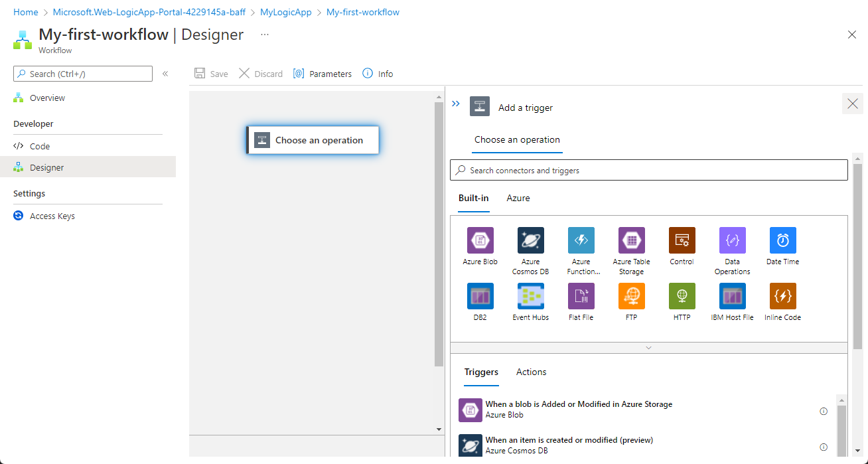Image resolution: width=868 pixels, height=464 pixels.
Task: Select the IBM Host File connector
Action: point(732,296)
